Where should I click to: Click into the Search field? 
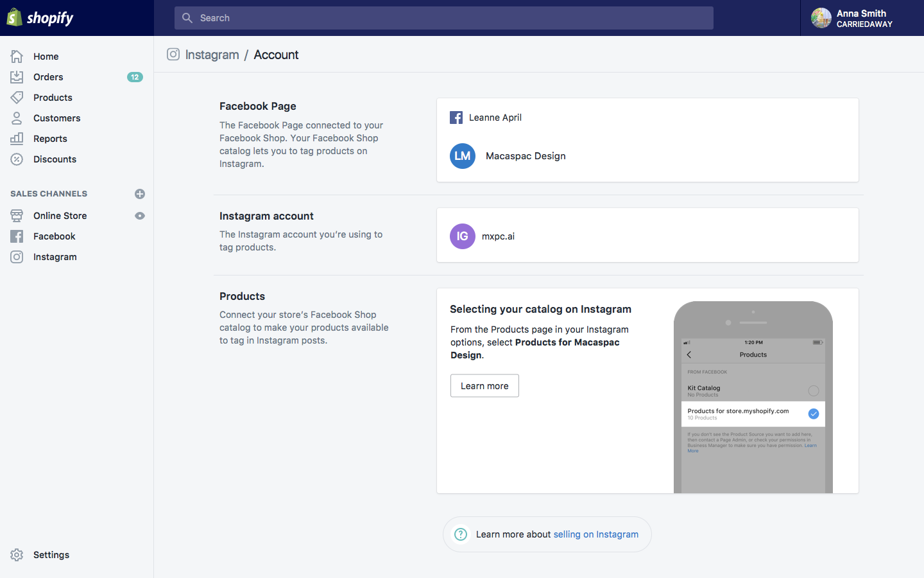click(444, 18)
